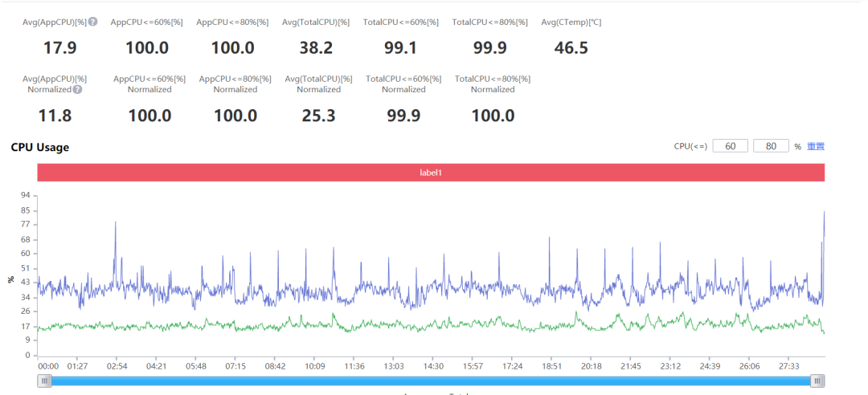The width and height of the screenshot is (868, 395).
Task: Open the Avg(AppCPU)[%] help question icon
Action: [93, 22]
